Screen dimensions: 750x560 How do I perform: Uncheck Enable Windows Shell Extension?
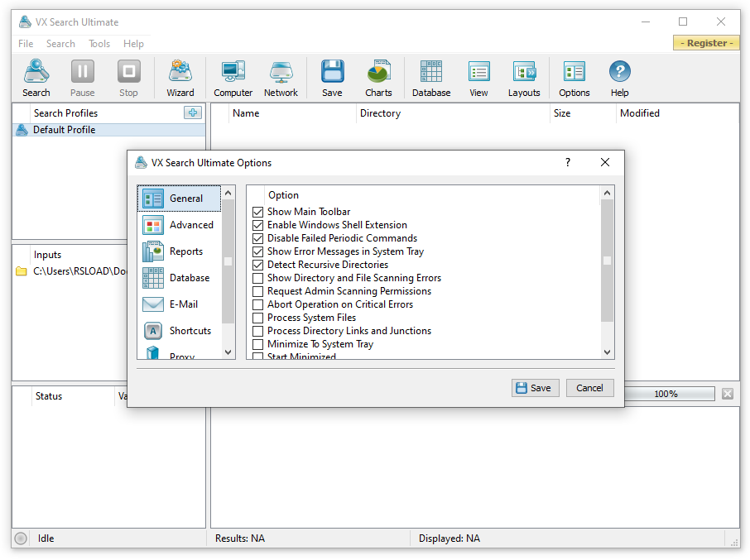[x=257, y=225]
